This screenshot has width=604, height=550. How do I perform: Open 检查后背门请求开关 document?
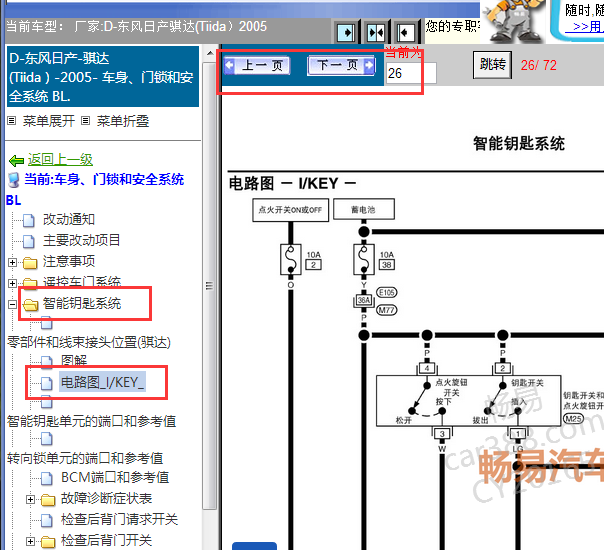coord(119,519)
